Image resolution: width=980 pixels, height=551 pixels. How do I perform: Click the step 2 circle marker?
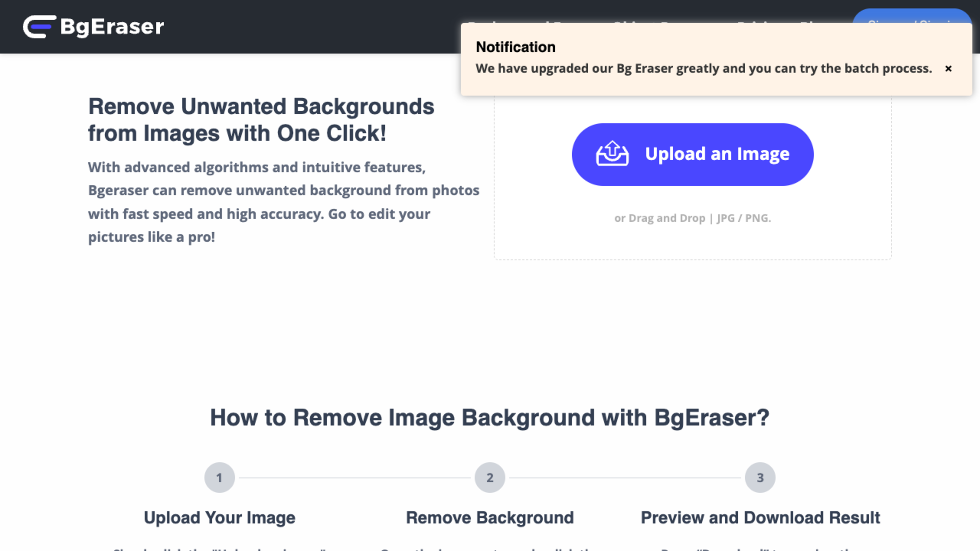(490, 477)
